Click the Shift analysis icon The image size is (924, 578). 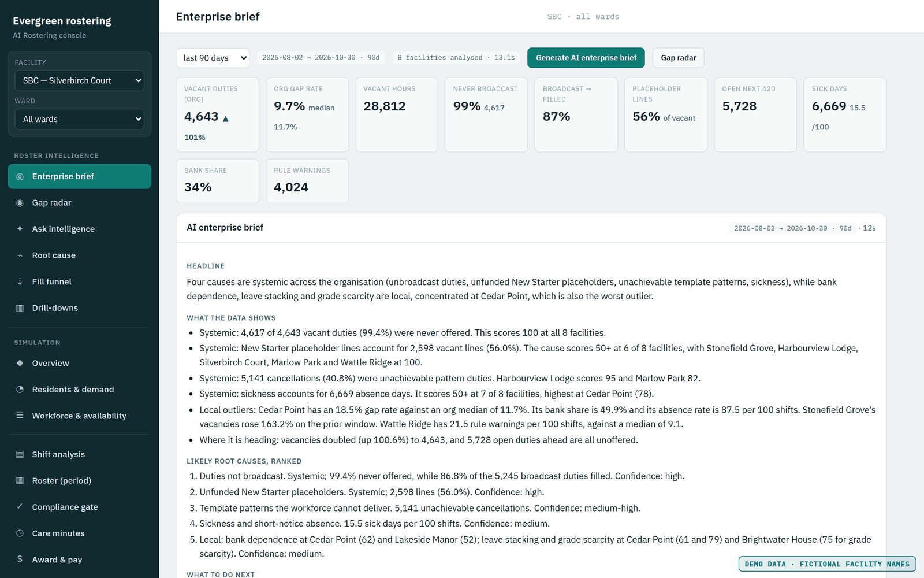tap(20, 454)
